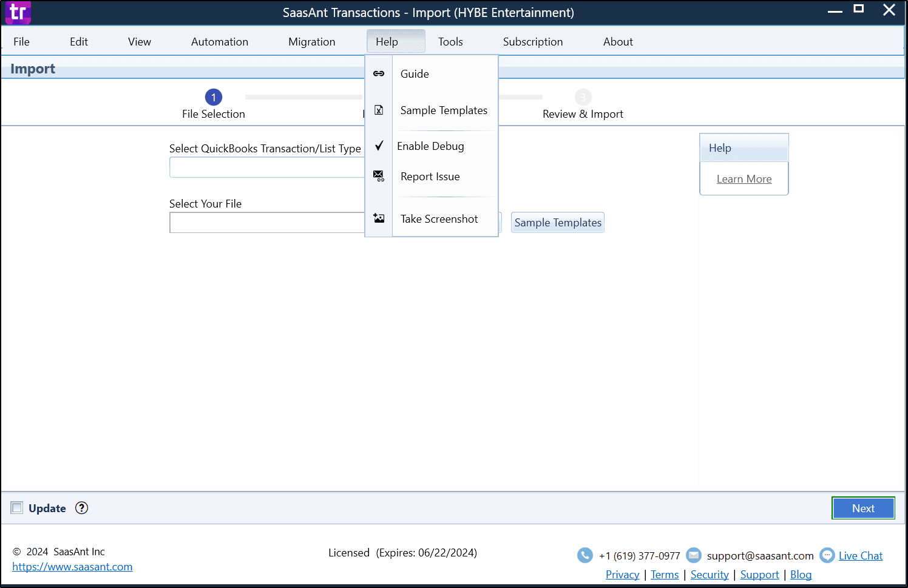Toggle the Update checkbox
The image size is (908, 588).
tap(17, 508)
